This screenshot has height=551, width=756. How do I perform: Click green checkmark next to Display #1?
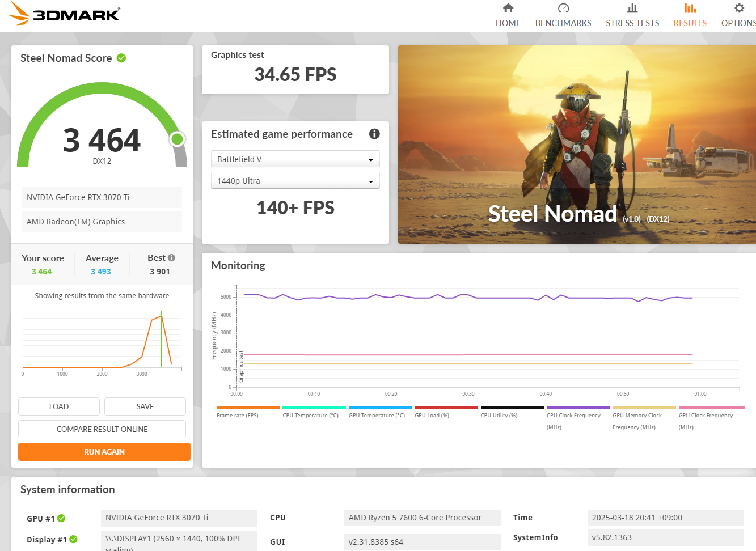pos(73,539)
